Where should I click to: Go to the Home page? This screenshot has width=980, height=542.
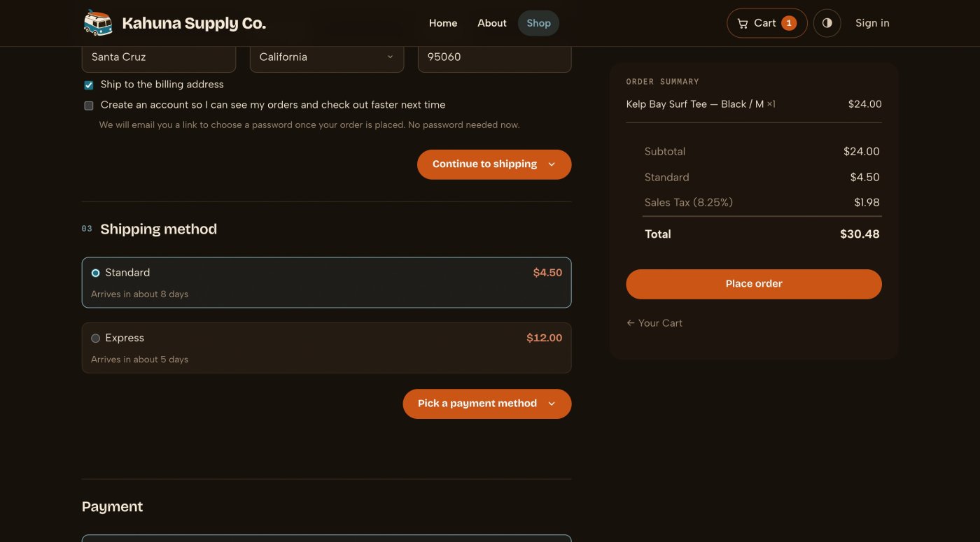[443, 23]
